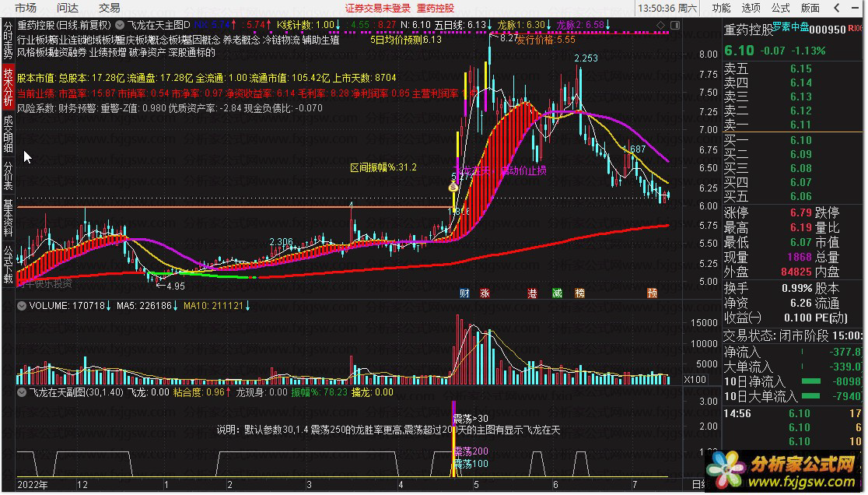Open the 公式下载 side tab

(x=8, y=264)
